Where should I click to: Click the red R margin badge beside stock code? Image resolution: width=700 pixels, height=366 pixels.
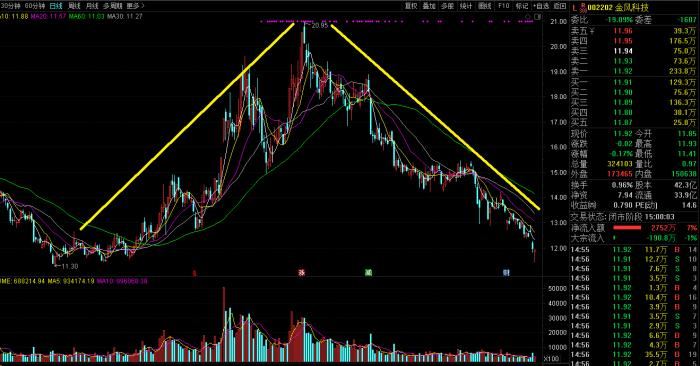[x=582, y=6]
